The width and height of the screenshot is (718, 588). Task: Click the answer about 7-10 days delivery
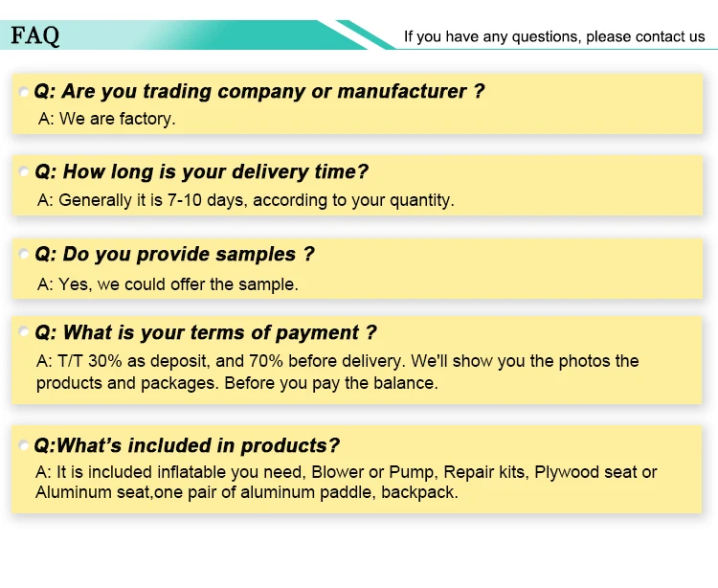tap(246, 200)
